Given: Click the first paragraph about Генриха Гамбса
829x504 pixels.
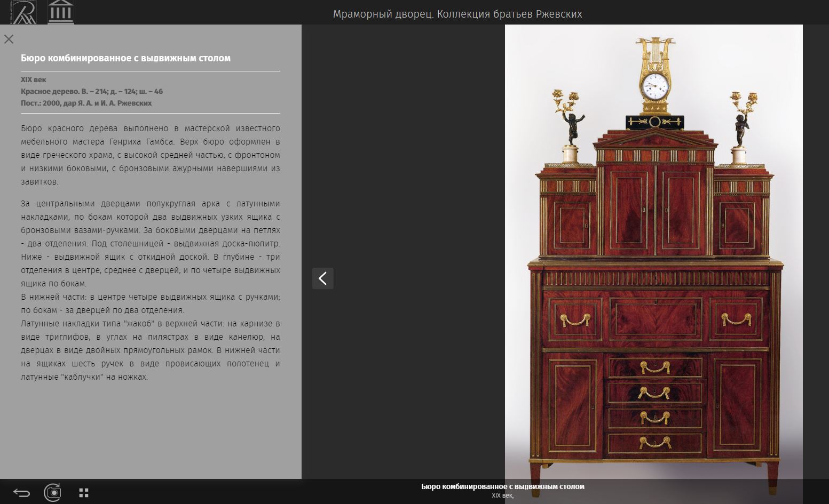Looking at the screenshot, I should 150,155.
